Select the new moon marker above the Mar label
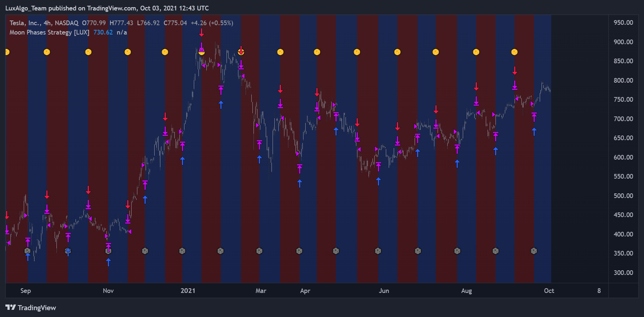Viewport: 644px width, 317px height. click(259, 251)
